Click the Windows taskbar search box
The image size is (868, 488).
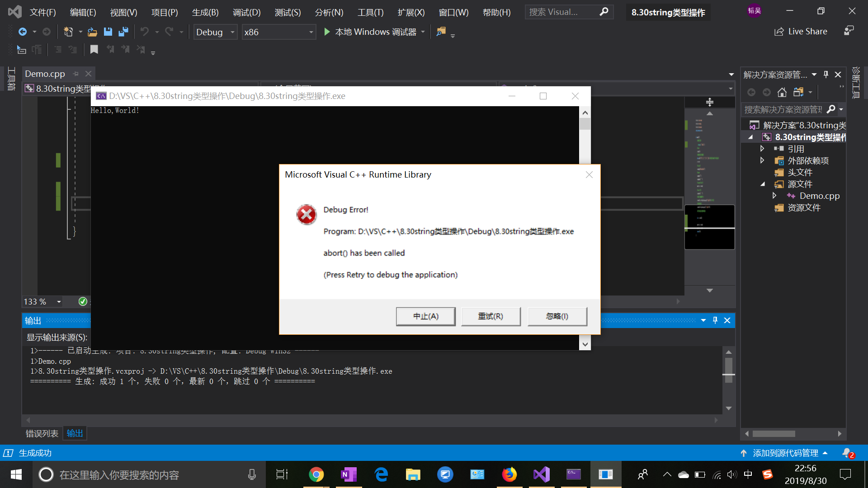[149, 474]
